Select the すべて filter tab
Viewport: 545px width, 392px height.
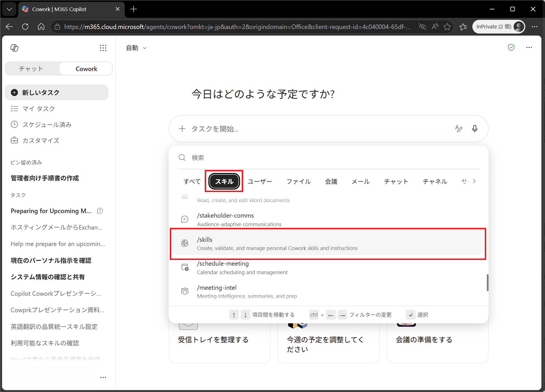pyautogui.click(x=192, y=181)
